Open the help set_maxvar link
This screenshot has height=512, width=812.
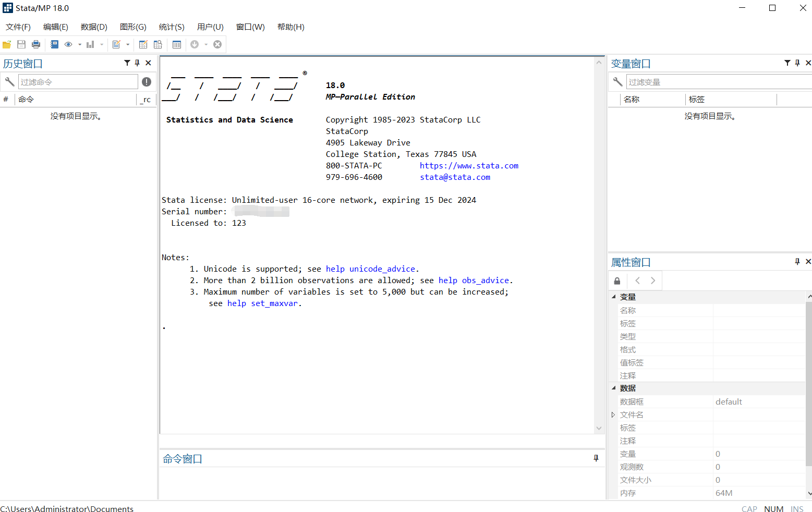tap(262, 303)
